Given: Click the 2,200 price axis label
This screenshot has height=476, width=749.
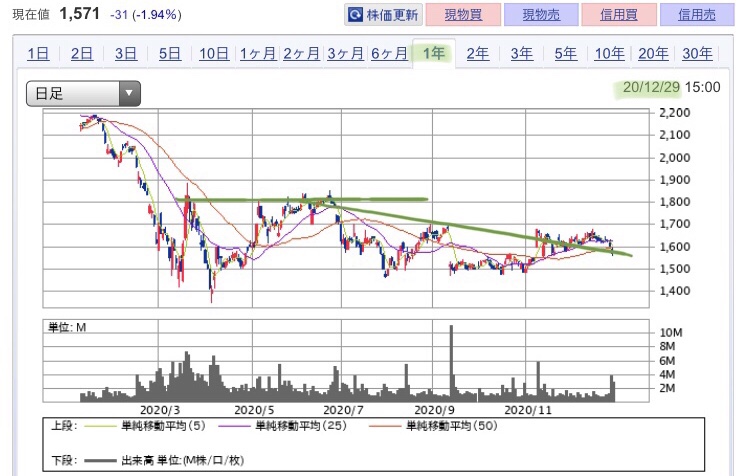Looking at the screenshot, I should tap(674, 113).
